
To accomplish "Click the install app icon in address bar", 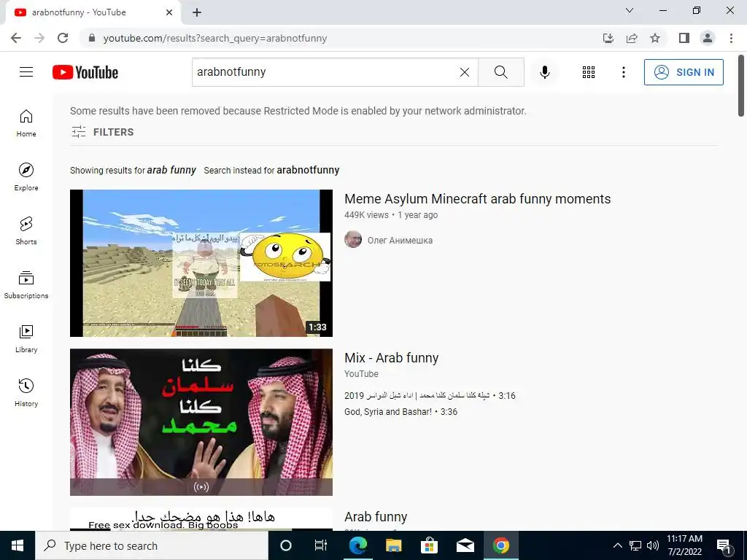I will tap(608, 38).
